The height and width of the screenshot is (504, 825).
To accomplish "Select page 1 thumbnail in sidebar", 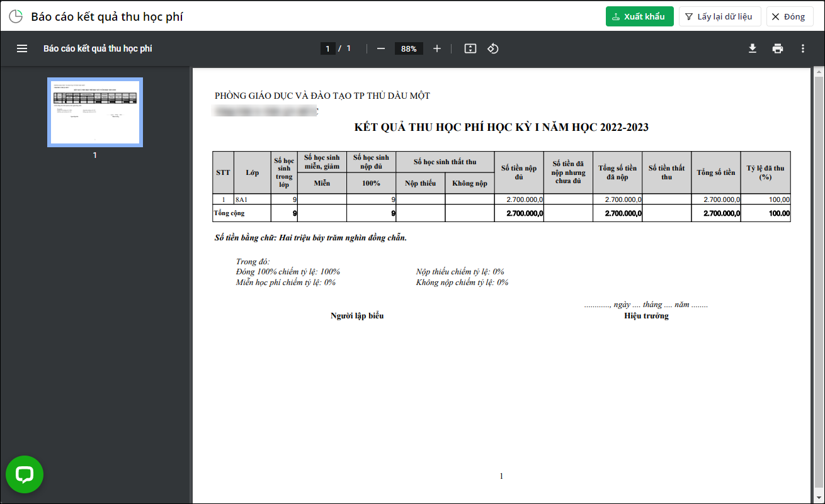I will pos(95,112).
